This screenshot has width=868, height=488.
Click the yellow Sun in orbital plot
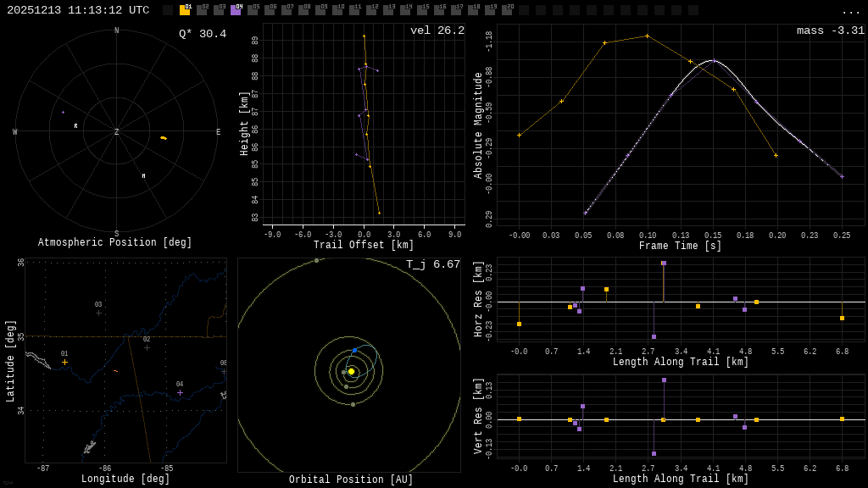pos(351,371)
